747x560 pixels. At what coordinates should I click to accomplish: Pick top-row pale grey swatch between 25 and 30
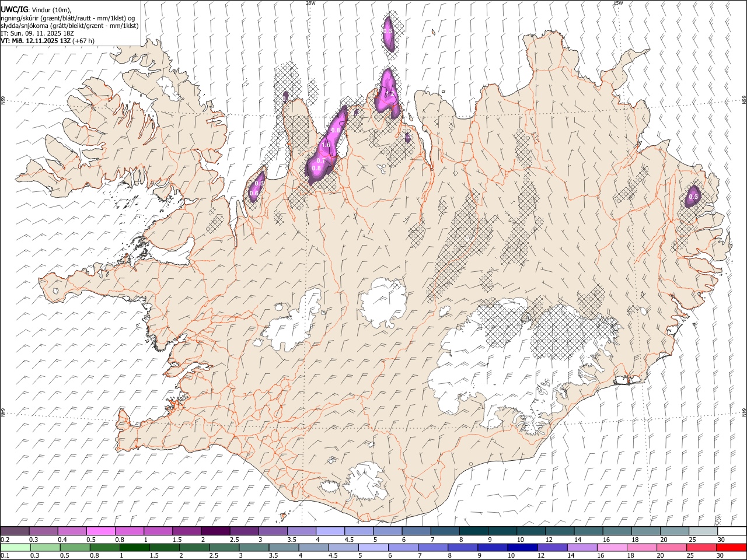pos(703,531)
